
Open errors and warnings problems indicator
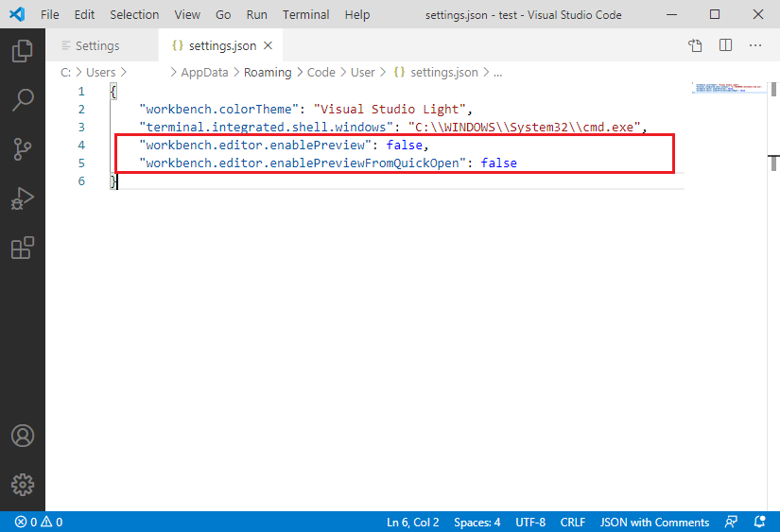pos(39,522)
